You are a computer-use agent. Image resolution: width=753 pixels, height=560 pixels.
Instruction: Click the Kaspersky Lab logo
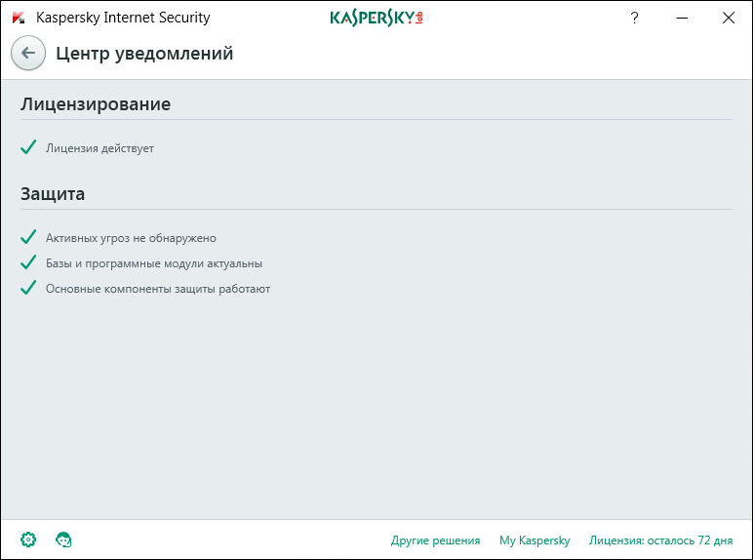click(376, 18)
